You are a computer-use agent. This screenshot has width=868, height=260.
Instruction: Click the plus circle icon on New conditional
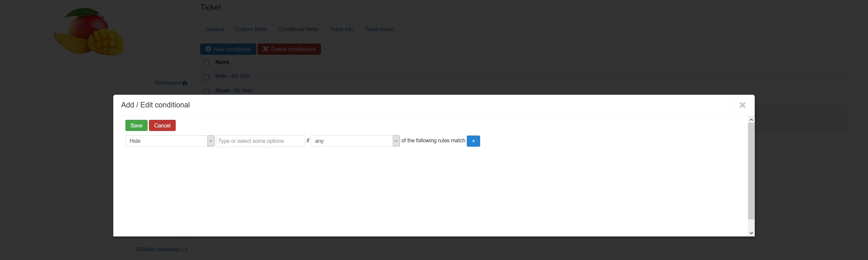(208, 49)
